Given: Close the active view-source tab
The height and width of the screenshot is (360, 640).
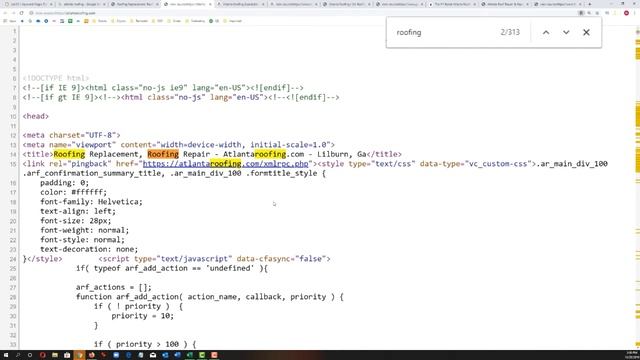Looking at the screenshot, I should click(x=210, y=4).
